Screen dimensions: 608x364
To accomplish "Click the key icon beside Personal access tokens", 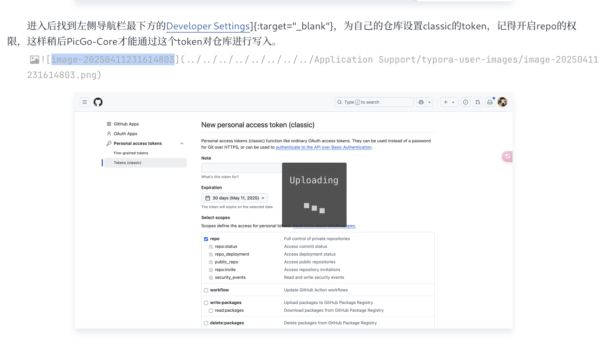I will coord(109,143).
